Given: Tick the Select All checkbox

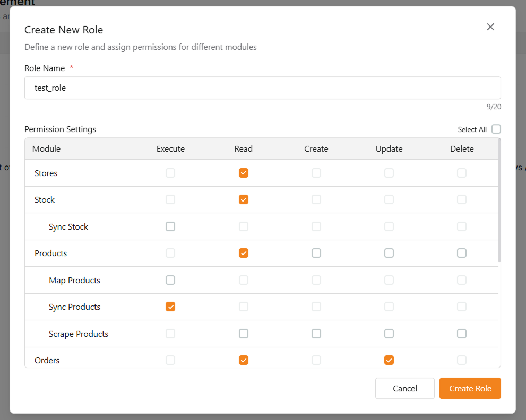Looking at the screenshot, I should point(496,129).
